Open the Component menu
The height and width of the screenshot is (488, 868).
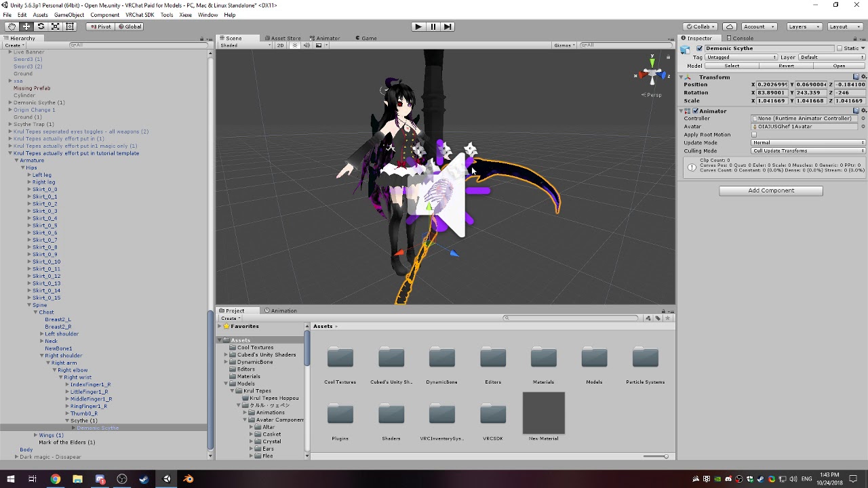[x=104, y=15]
